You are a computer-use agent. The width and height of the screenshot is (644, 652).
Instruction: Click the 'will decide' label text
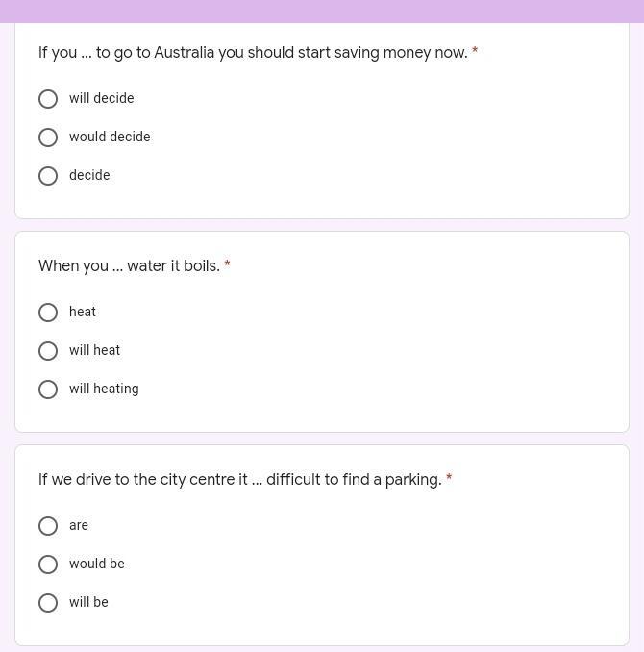tap(101, 98)
